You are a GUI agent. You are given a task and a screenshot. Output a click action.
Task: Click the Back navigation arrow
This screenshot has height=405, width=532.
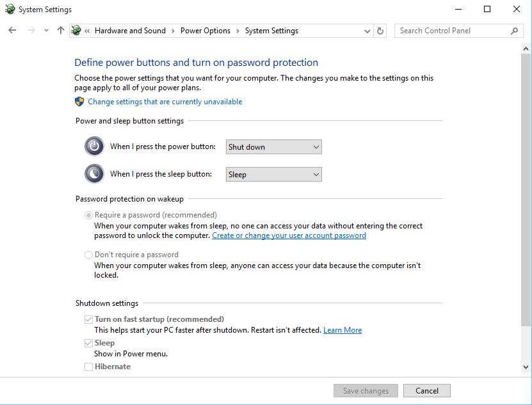[x=12, y=30]
